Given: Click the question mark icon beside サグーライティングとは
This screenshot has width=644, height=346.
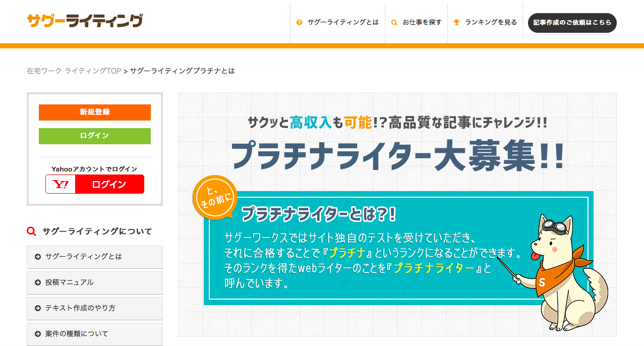Looking at the screenshot, I should click(299, 23).
